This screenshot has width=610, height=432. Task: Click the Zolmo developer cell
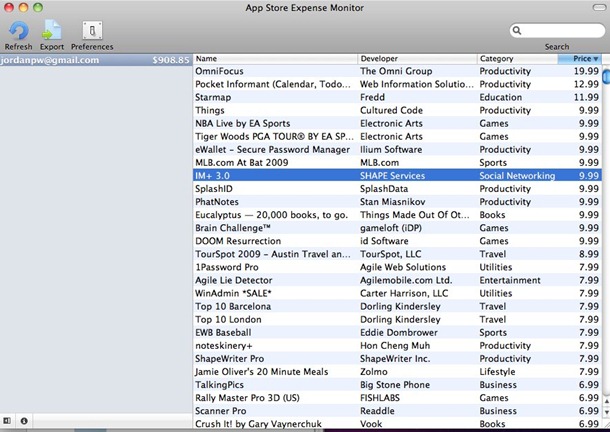pos(373,372)
